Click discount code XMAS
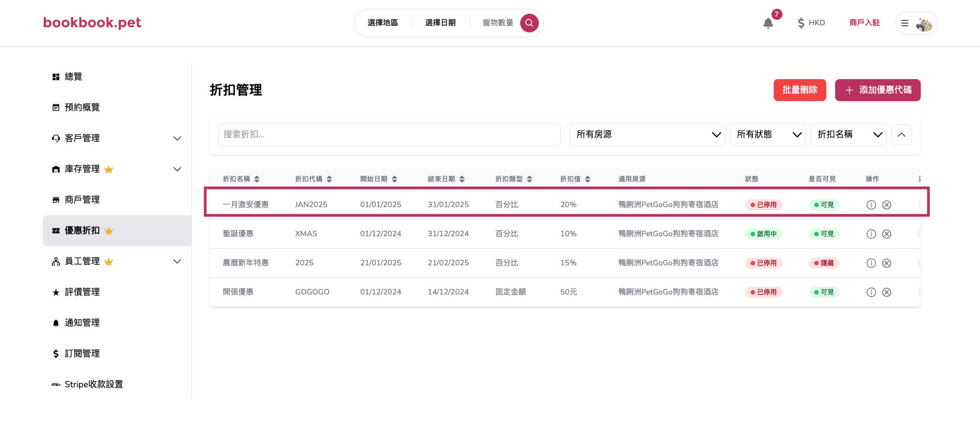This screenshot has height=423, width=980. tap(306, 233)
